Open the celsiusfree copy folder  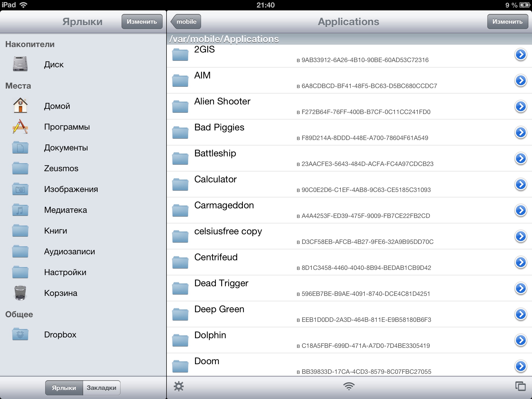coord(349,236)
